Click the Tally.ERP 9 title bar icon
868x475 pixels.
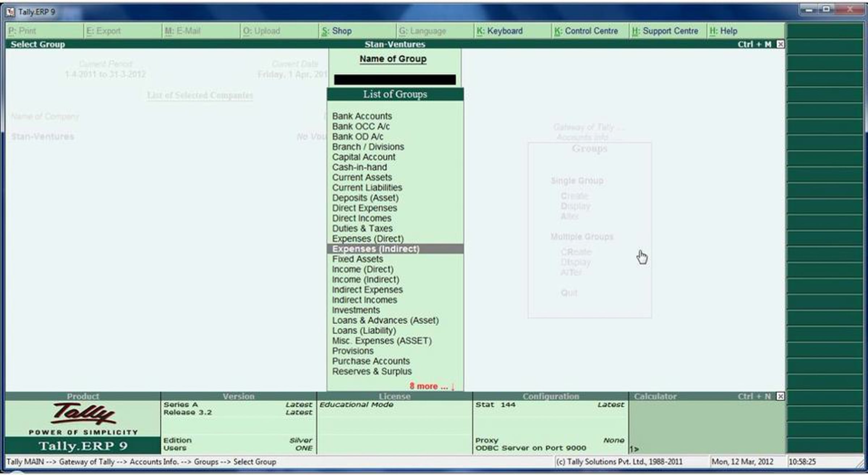pos(11,12)
